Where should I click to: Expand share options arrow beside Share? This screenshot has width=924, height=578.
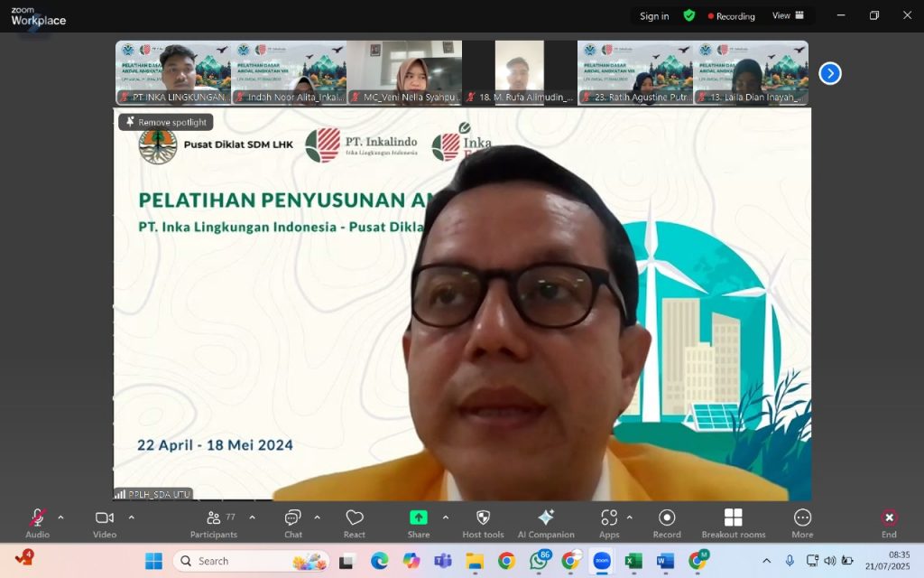pyautogui.click(x=446, y=517)
